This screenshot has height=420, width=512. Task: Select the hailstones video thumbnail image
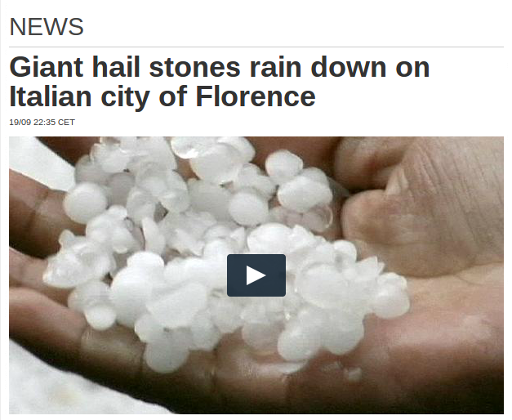click(256, 275)
